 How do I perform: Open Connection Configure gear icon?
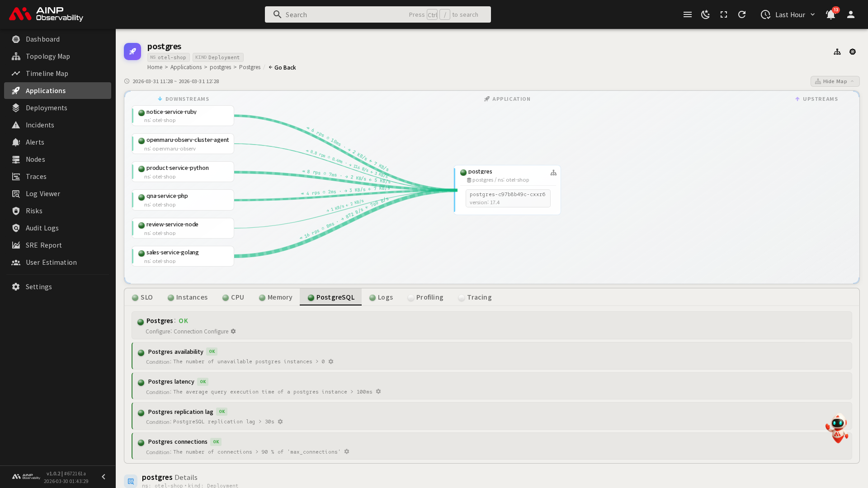click(233, 332)
